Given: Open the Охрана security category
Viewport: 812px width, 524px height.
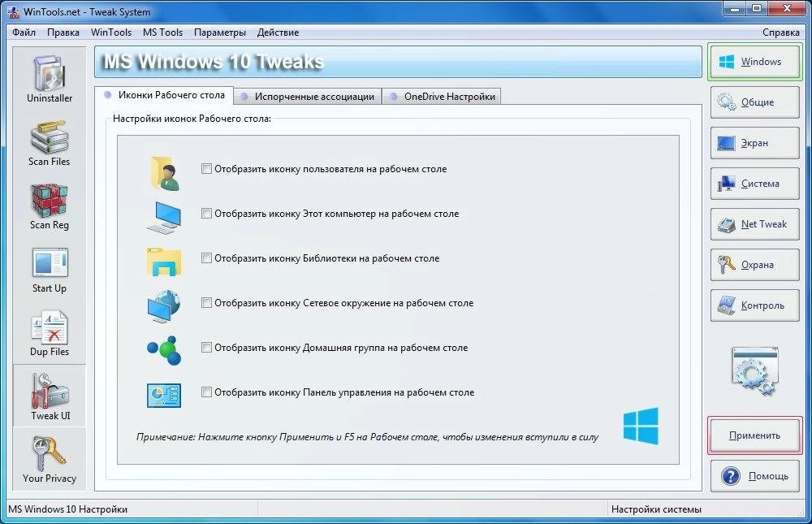Looking at the screenshot, I should point(754,265).
